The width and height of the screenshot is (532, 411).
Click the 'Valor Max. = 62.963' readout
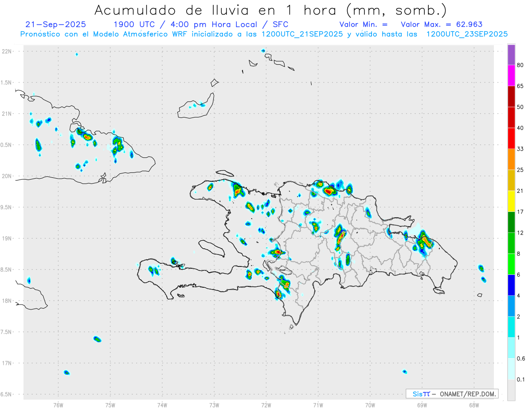click(x=442, y=24)
